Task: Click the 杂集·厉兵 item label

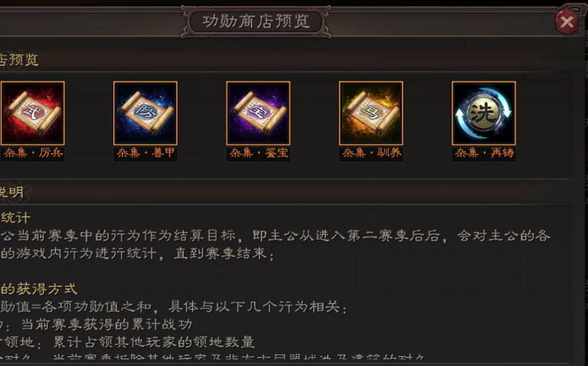Action: click(33, 154)
